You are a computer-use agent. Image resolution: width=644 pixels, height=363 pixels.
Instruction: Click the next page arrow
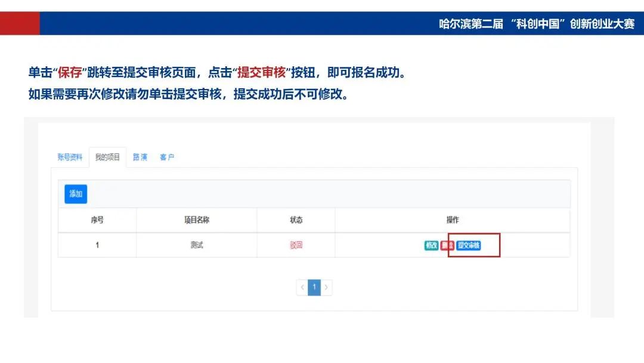[327, 287]
